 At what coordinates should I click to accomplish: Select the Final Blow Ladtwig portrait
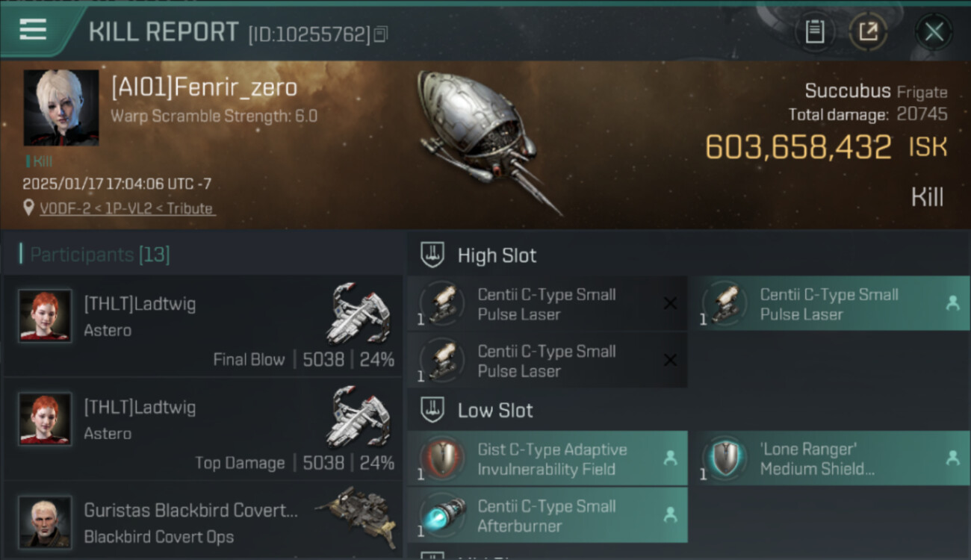tap(45, 316)
